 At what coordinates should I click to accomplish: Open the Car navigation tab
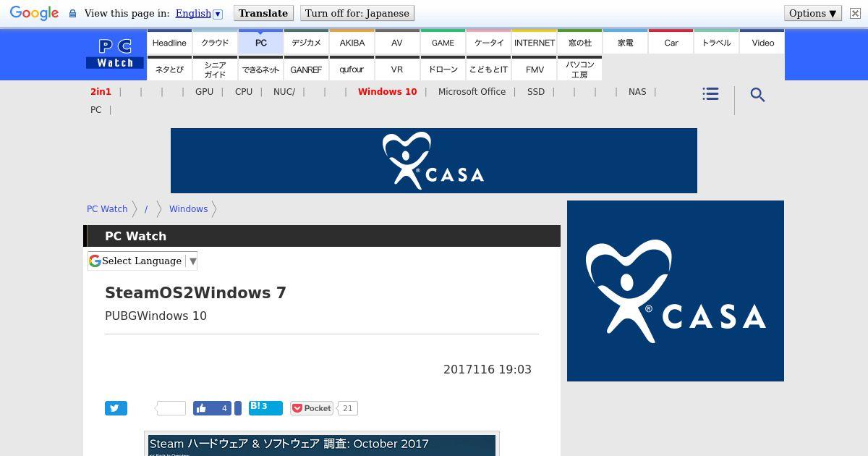coord(671,43)
